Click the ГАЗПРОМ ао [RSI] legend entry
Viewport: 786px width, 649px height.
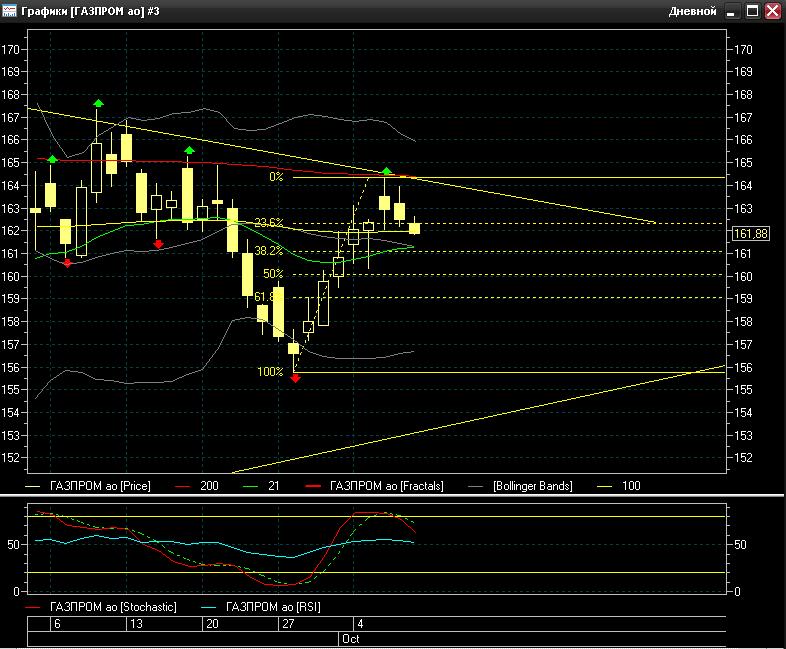(273, 607)
